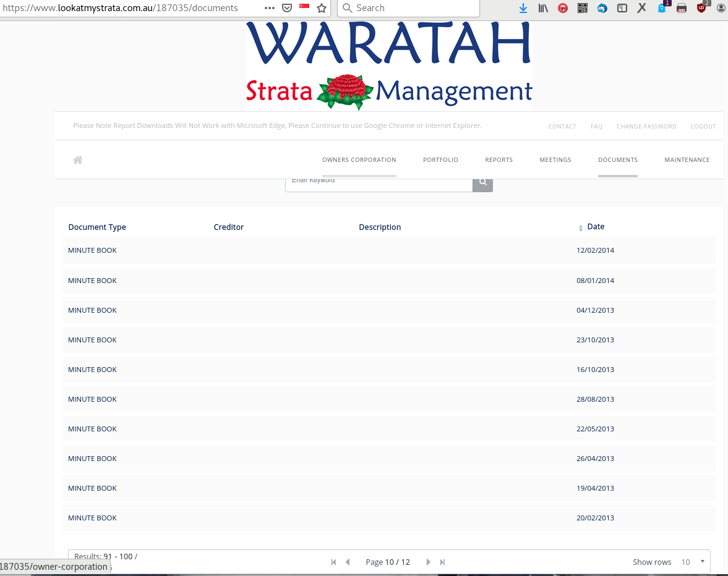
Task: Click the Waratah Strata Management logo
Action: pyautogui.click(x=389, y=66)
